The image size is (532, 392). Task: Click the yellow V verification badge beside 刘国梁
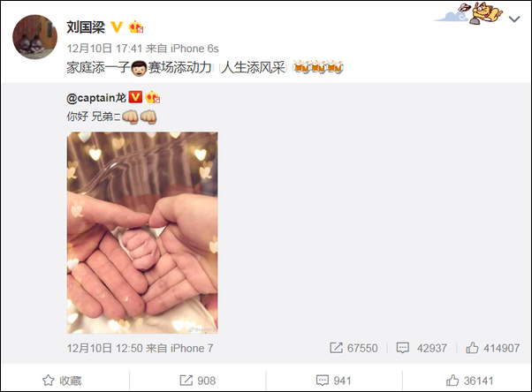117,27
